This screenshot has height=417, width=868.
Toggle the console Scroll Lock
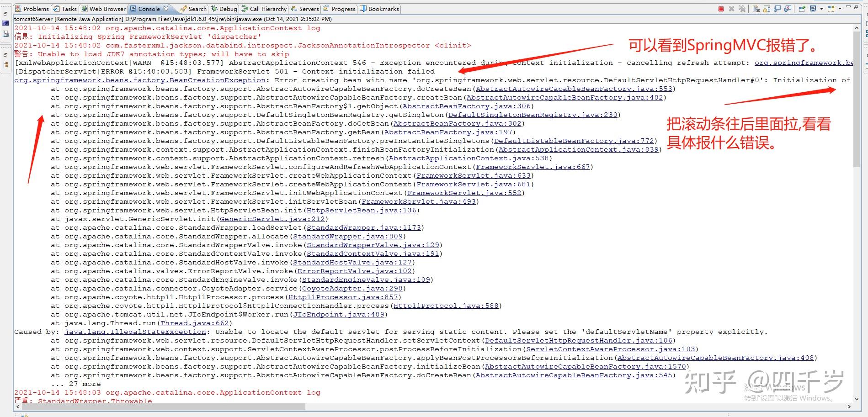767,9
